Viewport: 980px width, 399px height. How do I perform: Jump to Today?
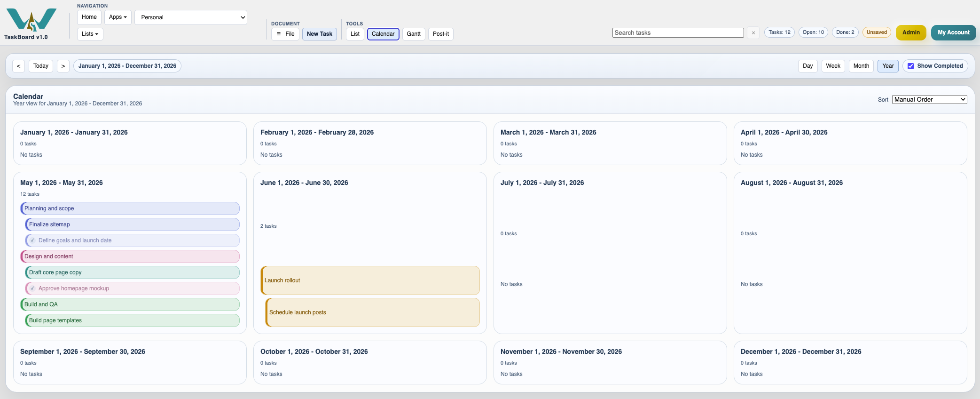click(41, 66)
